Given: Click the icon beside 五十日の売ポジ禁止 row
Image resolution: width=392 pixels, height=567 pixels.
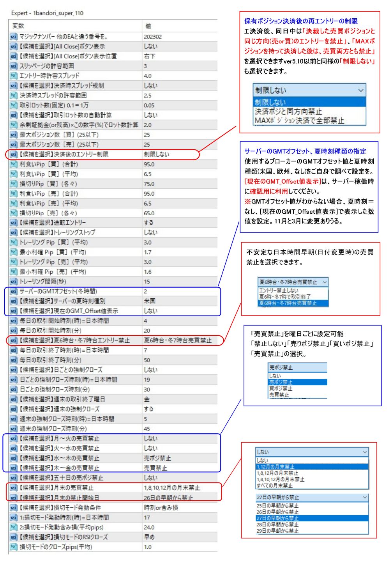Looking at the screenshot, I should (13, 478).
